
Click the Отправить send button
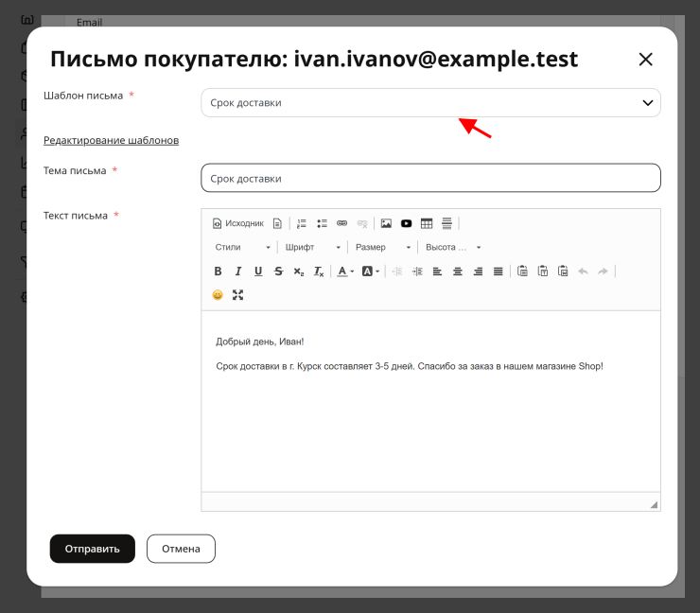click(x=93, y=549)
